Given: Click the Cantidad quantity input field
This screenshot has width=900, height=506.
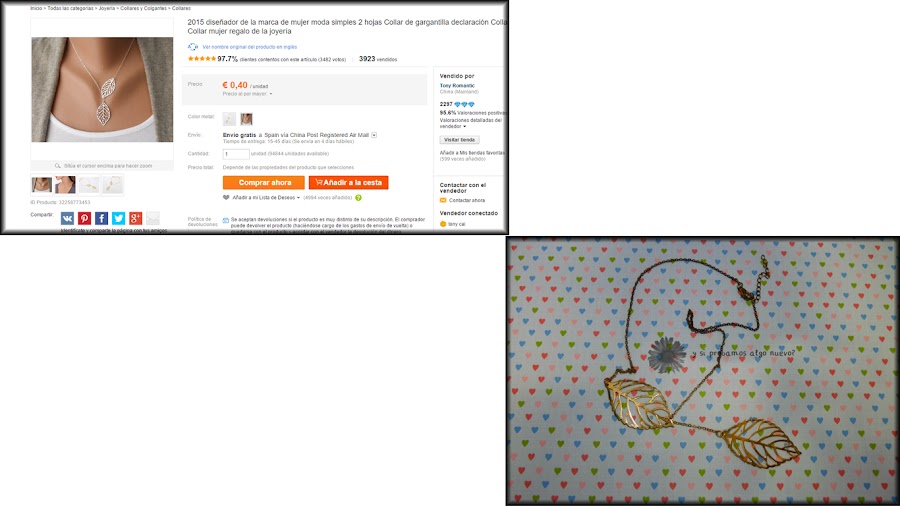Looking at the screenshot, I should (236, 154).
